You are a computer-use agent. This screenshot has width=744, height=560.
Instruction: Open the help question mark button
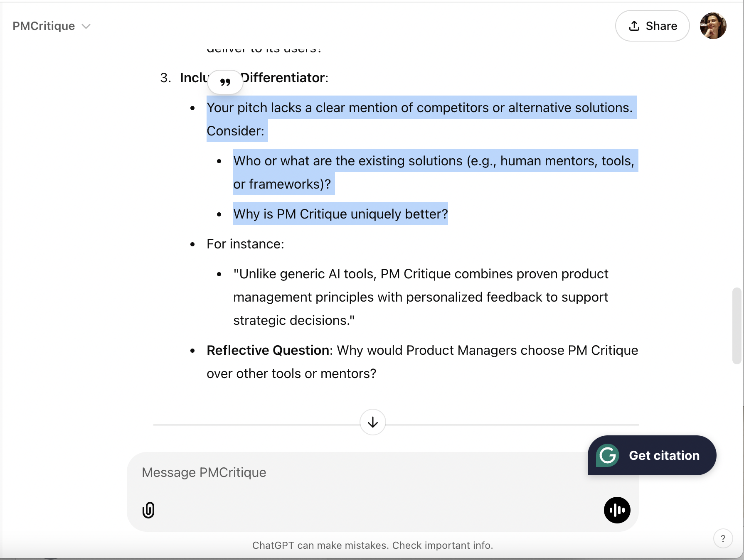[723, 539]
